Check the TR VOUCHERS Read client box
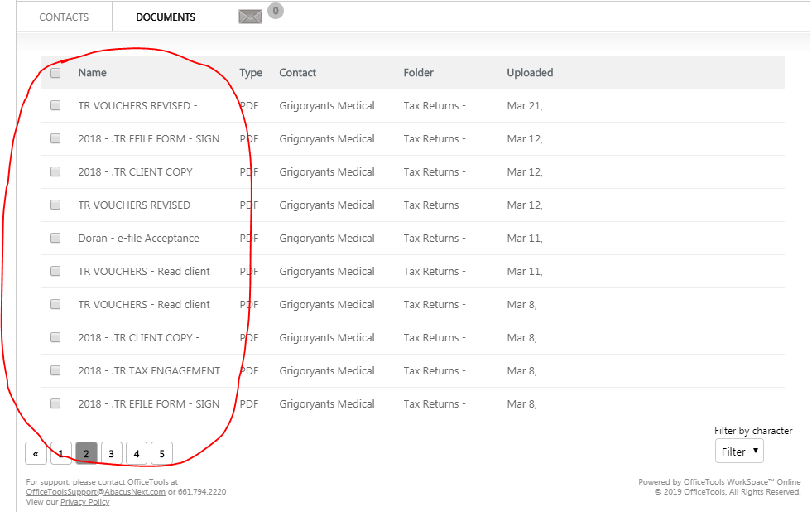Screen dimensions: 812x512 [x=55, y=271]
